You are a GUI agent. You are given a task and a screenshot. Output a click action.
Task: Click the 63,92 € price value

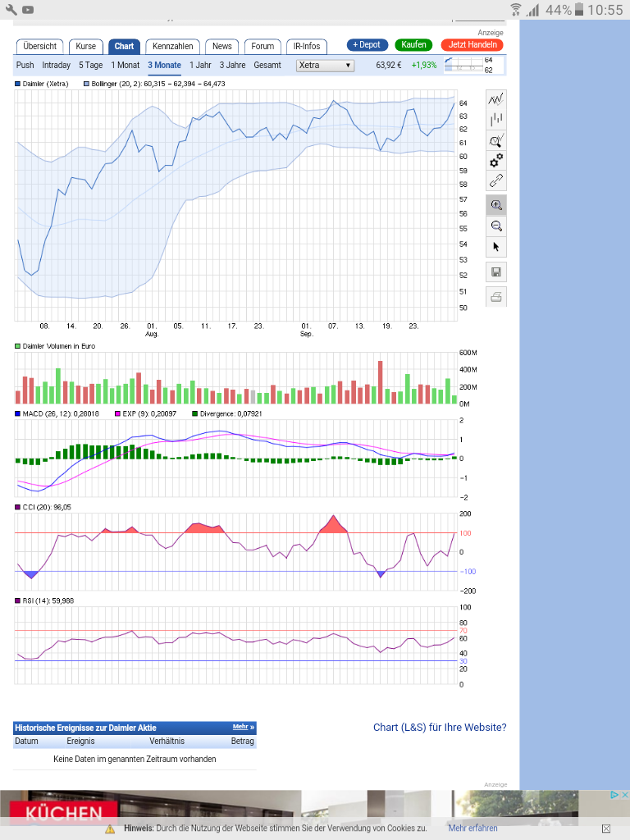(x=388, y=66)
